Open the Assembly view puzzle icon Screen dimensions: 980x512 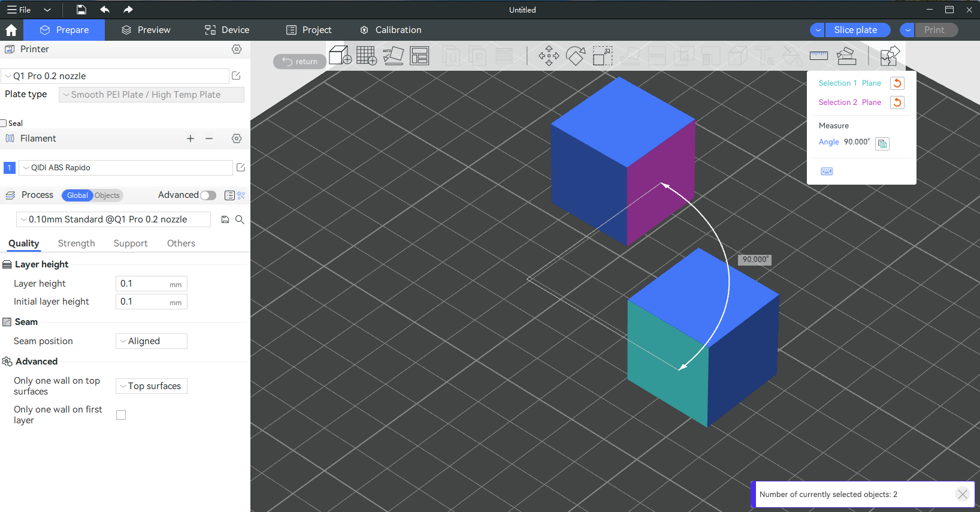pyautogui.click(x=890, y=56)
